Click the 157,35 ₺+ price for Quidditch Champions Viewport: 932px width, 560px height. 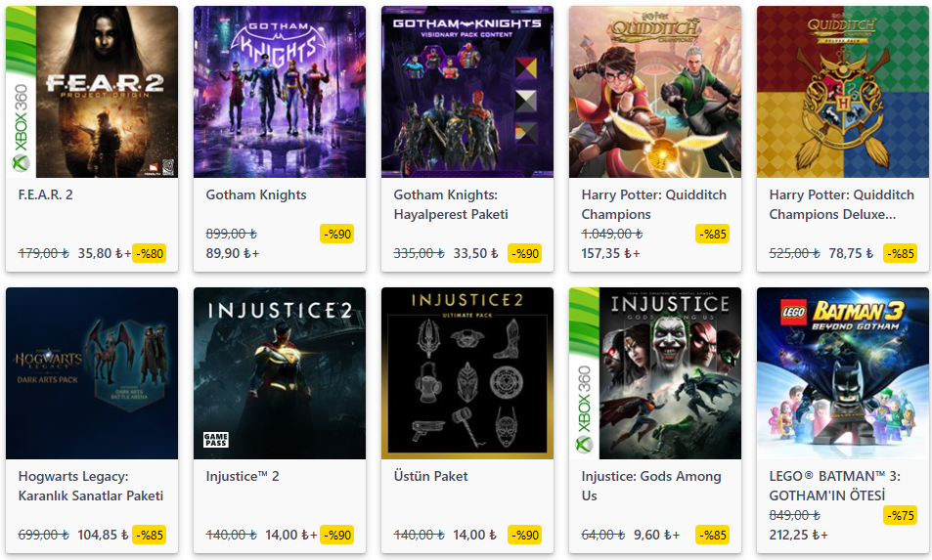click(610, 253)
